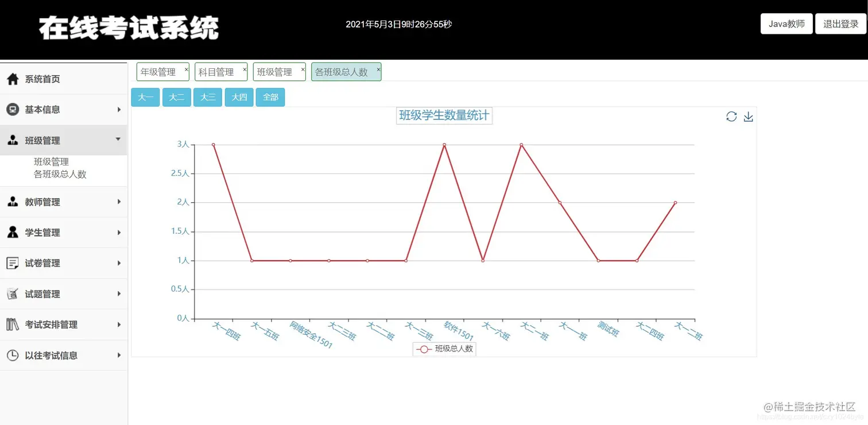Click the person icon beside 学生管理
The image size is (868, 425).
point(13,233)
